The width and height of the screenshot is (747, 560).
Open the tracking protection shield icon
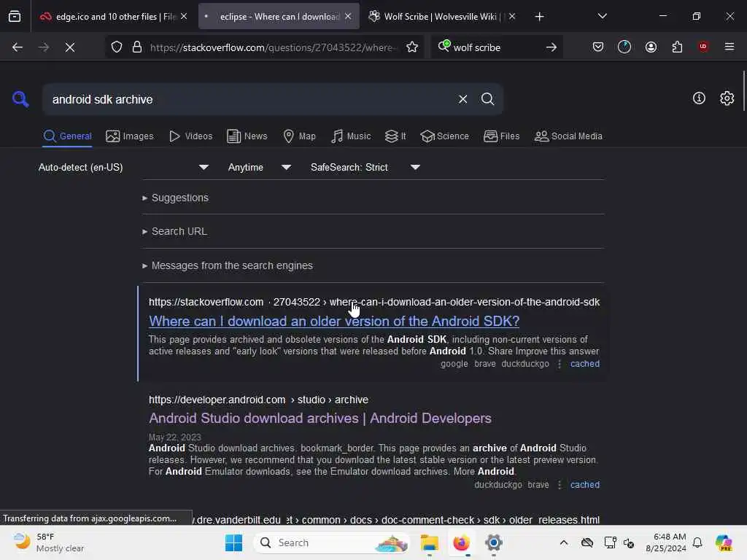[x=117, y=47]
